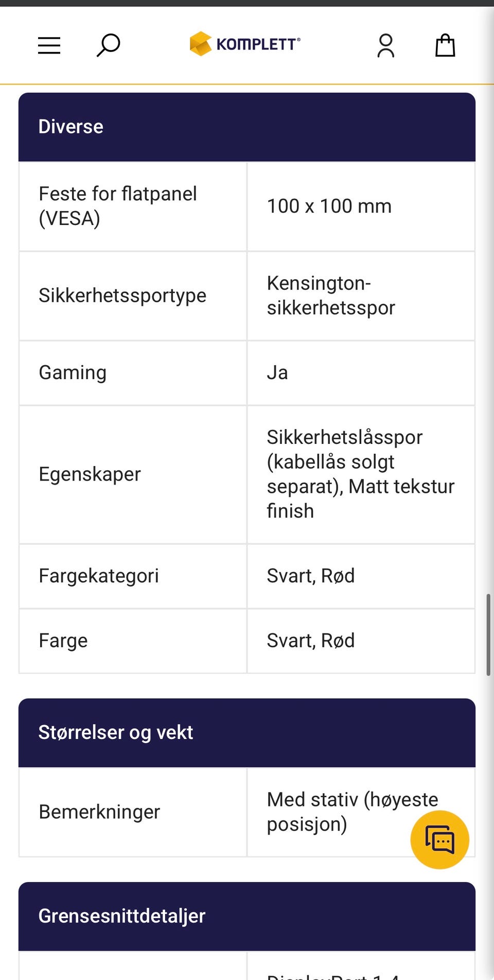This screenshot has width=494, height=980.
Task: Go to Komplett home via logo
Action: (x=245, y=44)
